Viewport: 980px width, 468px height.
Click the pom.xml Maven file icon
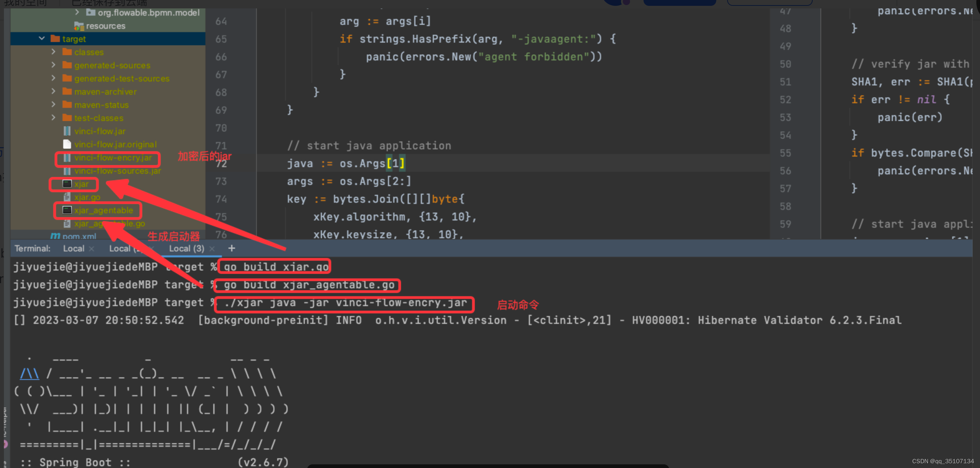click(55, 236)
